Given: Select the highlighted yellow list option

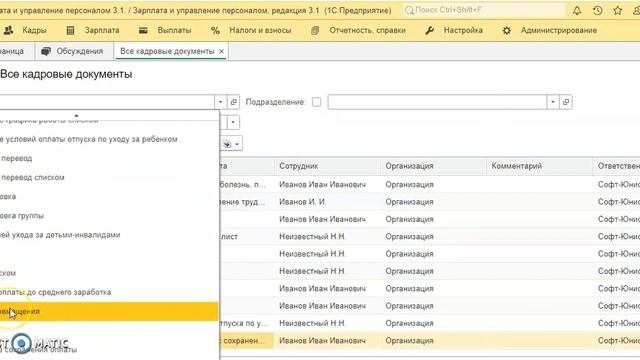Looking at the screenshot, I should (109, 311).
